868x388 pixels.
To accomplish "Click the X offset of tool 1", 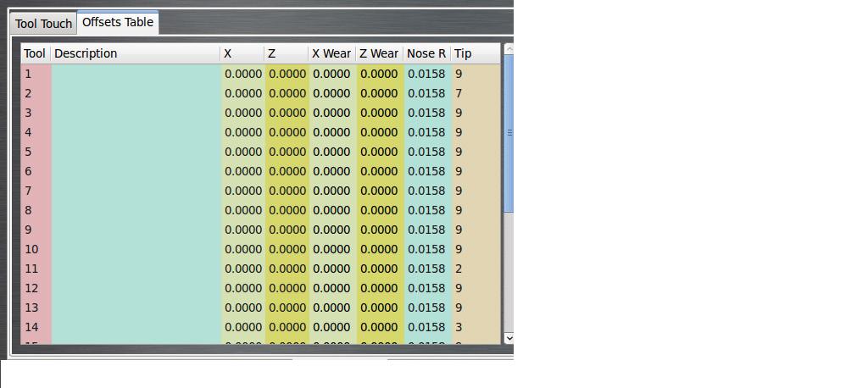I will [242, 74].
